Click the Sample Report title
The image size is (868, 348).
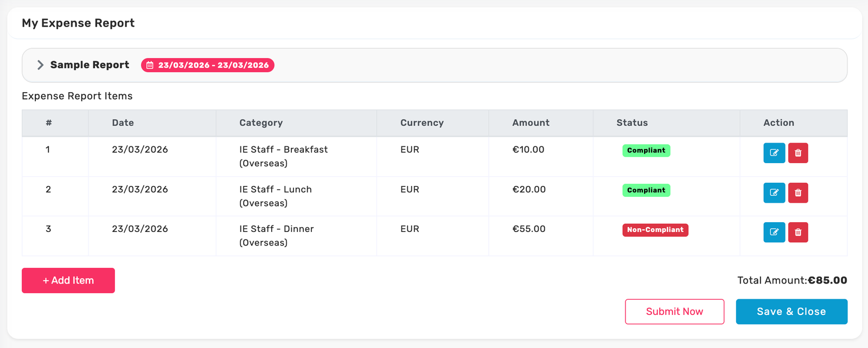(90, 65)
